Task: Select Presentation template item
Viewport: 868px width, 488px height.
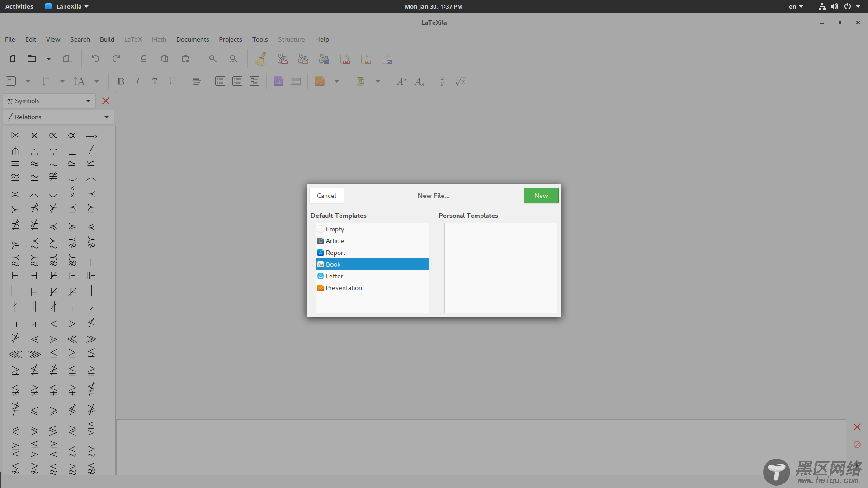Action: pyautogui.click(x=344, y=288)
